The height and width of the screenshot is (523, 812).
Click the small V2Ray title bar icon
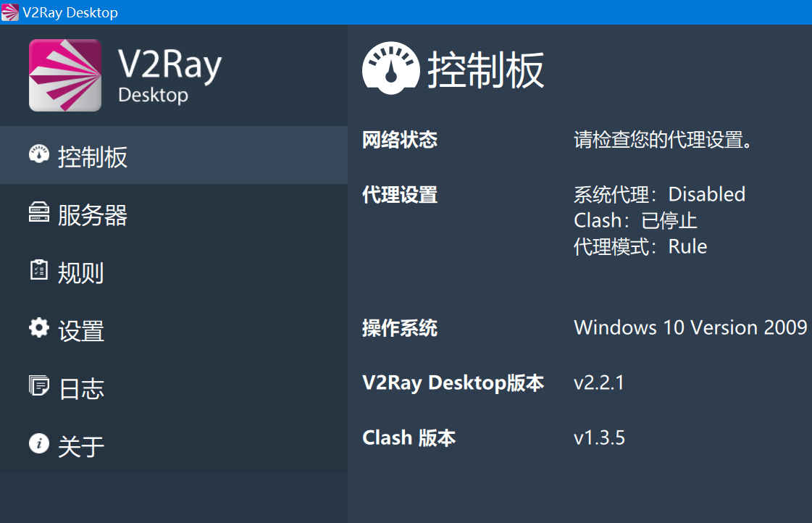click(x=10, y=12)
